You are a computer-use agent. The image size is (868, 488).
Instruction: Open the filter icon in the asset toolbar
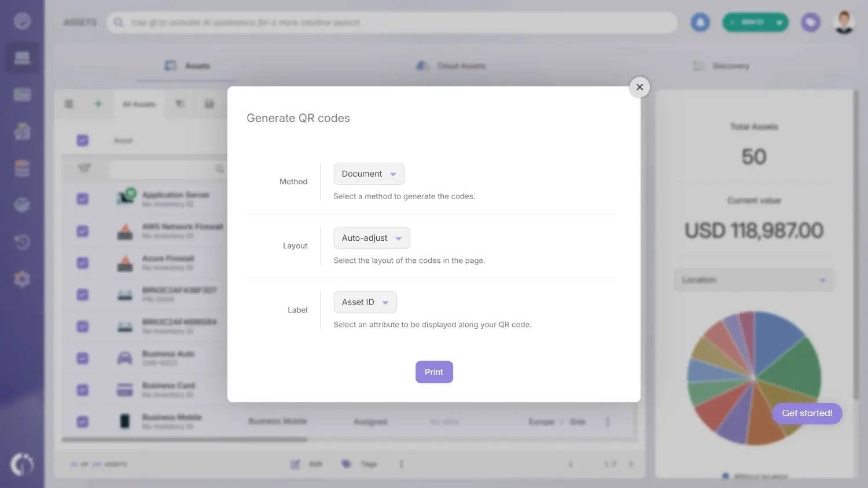tap(179, 104)
